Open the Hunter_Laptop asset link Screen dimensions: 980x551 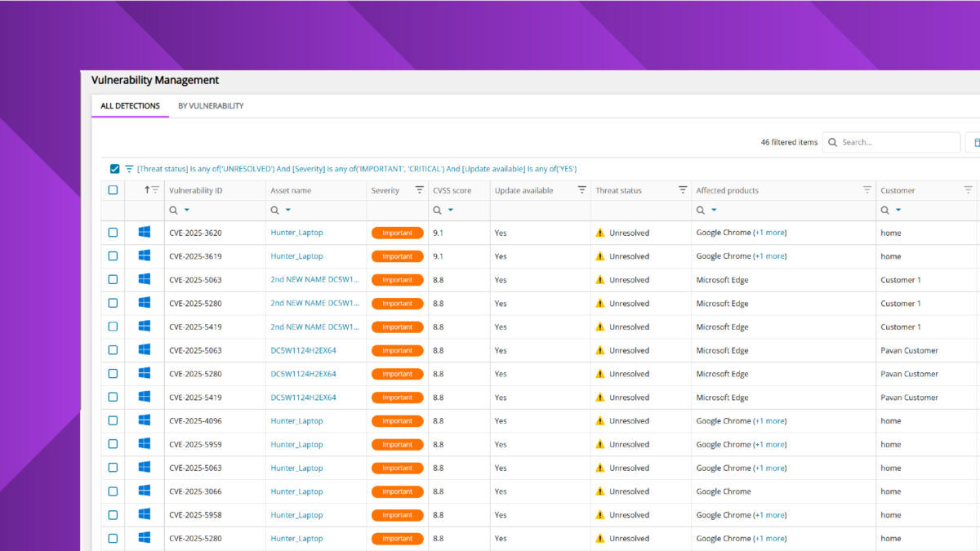coord(296,232)
